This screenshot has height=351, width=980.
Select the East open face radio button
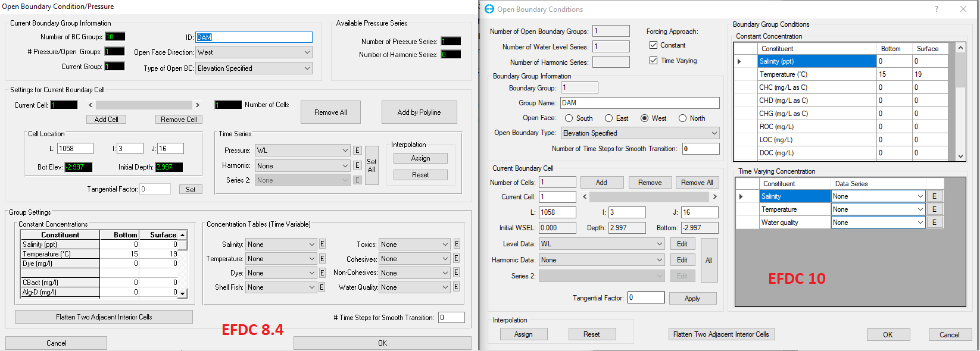pyautogui.click(x=608, y=118)
